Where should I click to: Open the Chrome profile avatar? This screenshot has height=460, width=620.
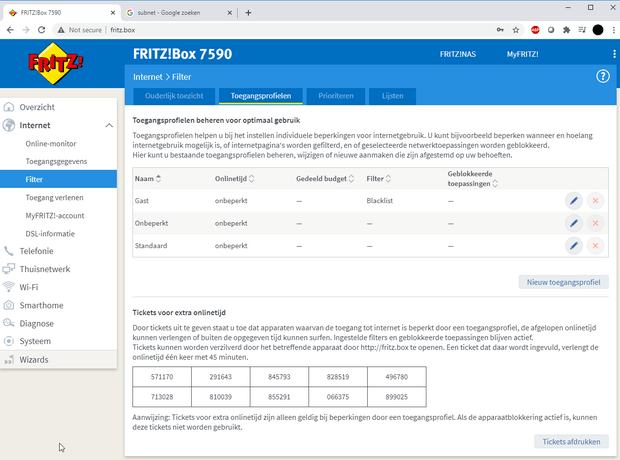tap(598, 30)
